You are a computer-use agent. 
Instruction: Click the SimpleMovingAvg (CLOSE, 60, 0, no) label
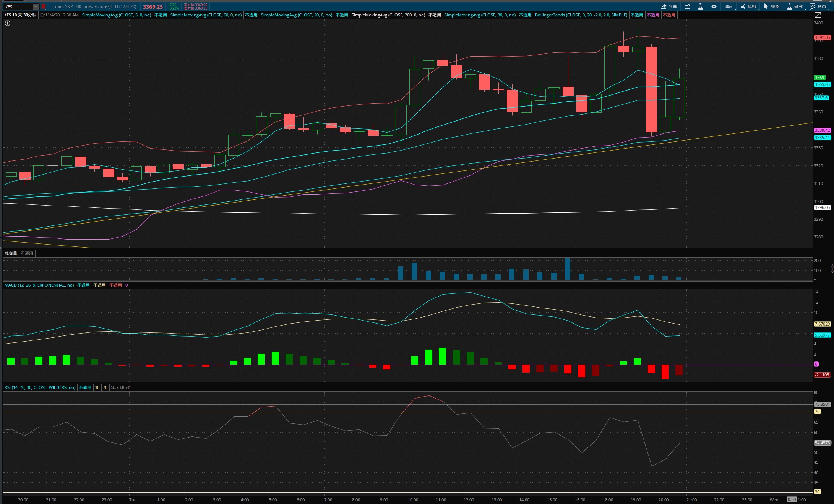click(206, 15)
